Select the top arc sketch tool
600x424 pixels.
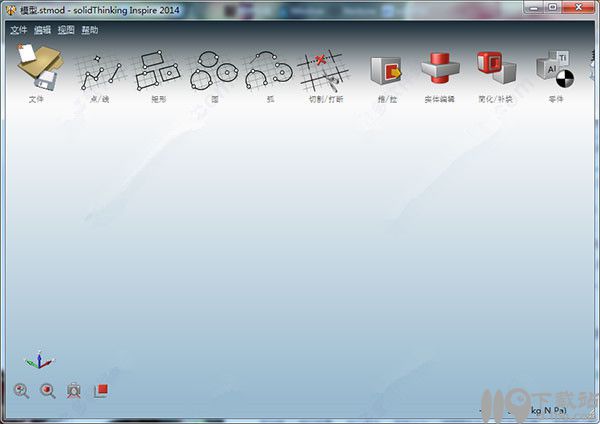(265, 56)
